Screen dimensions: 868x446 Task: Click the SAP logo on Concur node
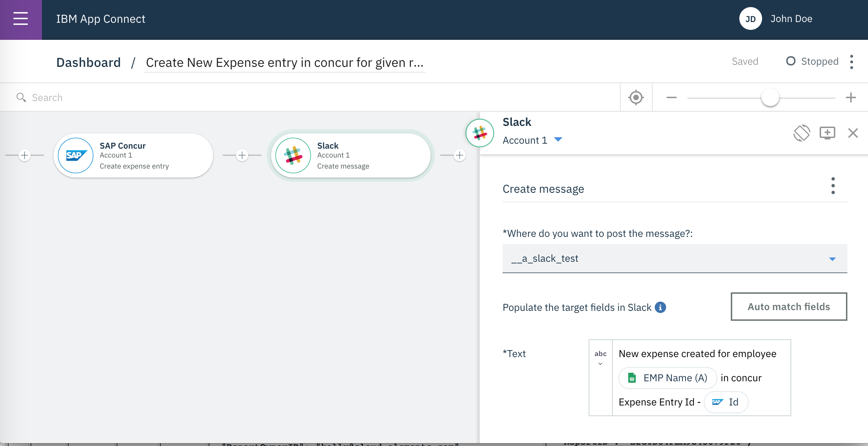pyautogui.click(x=76, y=155)
